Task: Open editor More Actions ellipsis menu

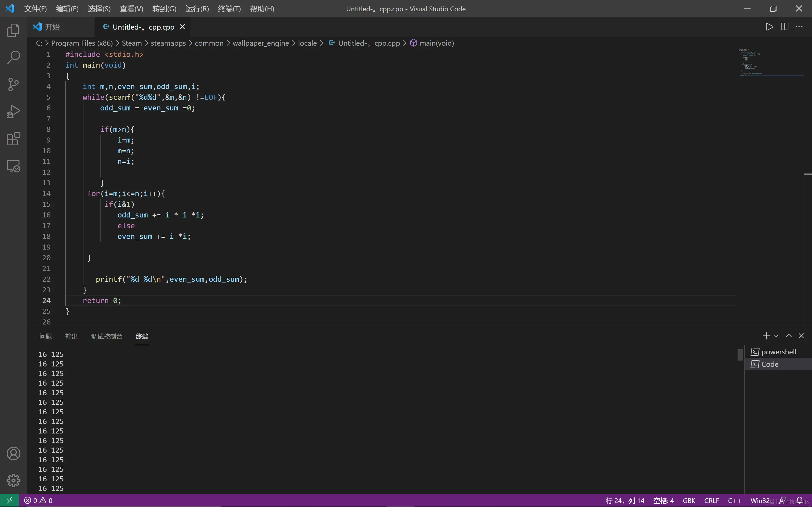Action: [799, 27]
